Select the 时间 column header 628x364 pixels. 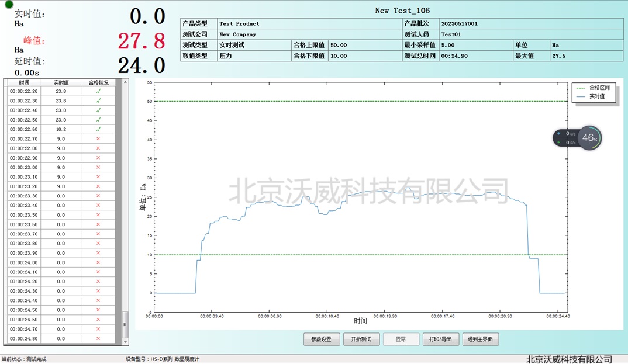click(x=24, y=82)
